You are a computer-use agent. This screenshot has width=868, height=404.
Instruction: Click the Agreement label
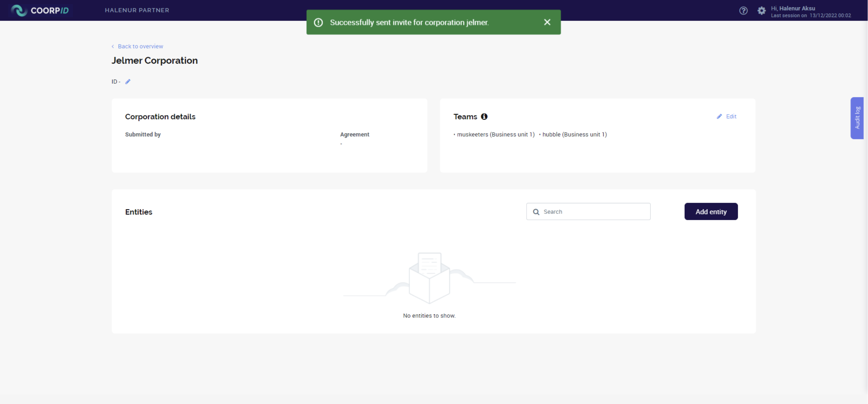[x=354, y=135]
